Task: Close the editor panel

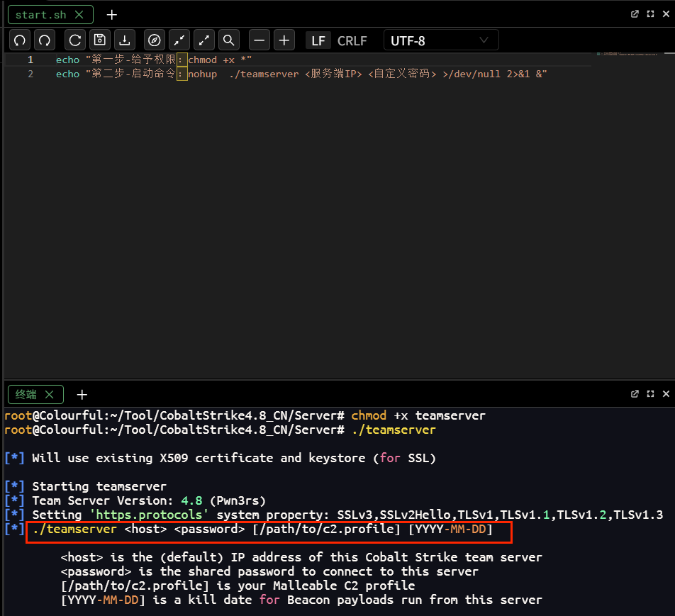Action: 666,13
